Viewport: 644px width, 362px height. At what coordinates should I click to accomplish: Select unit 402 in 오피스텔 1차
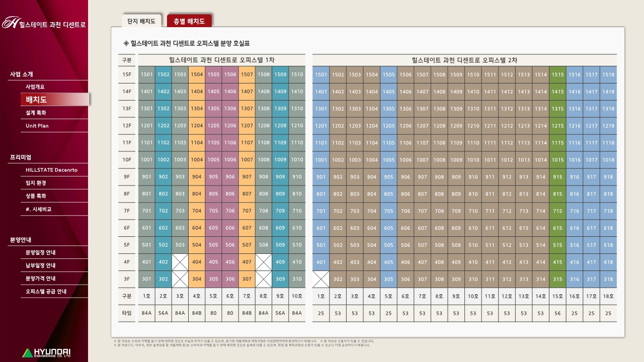(x=163, y=262)
